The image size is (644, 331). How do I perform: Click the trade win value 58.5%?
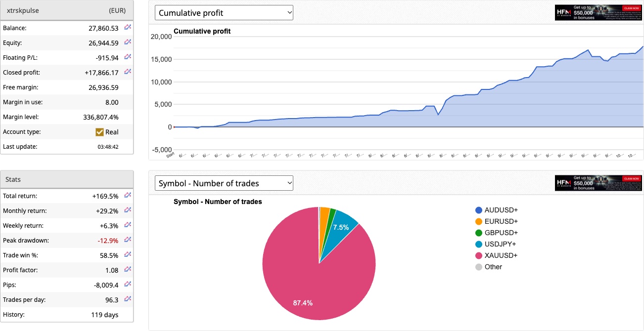109,255
